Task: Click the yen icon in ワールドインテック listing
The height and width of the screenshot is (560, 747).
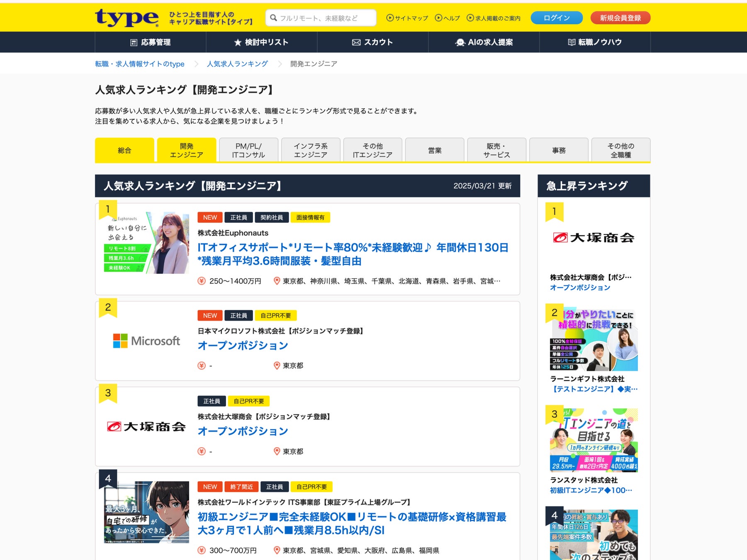Action: [202, 550]
